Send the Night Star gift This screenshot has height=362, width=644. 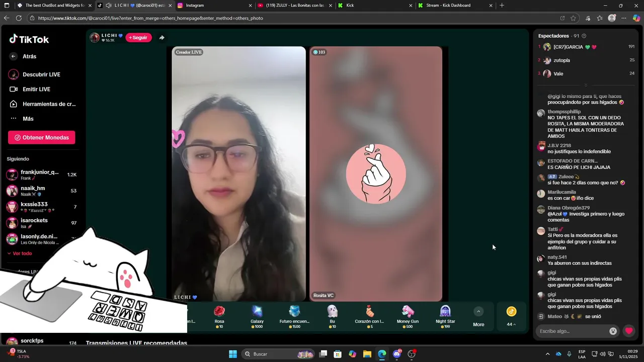(x=445, y=316)
